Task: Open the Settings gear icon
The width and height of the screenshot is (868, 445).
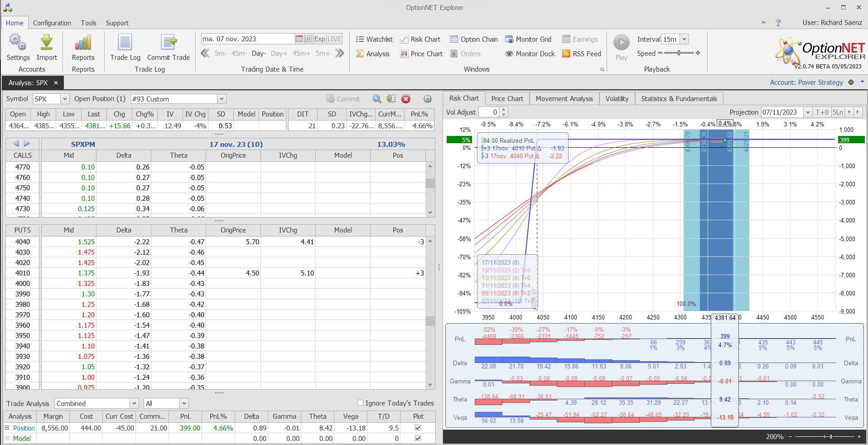Action: 18,43
